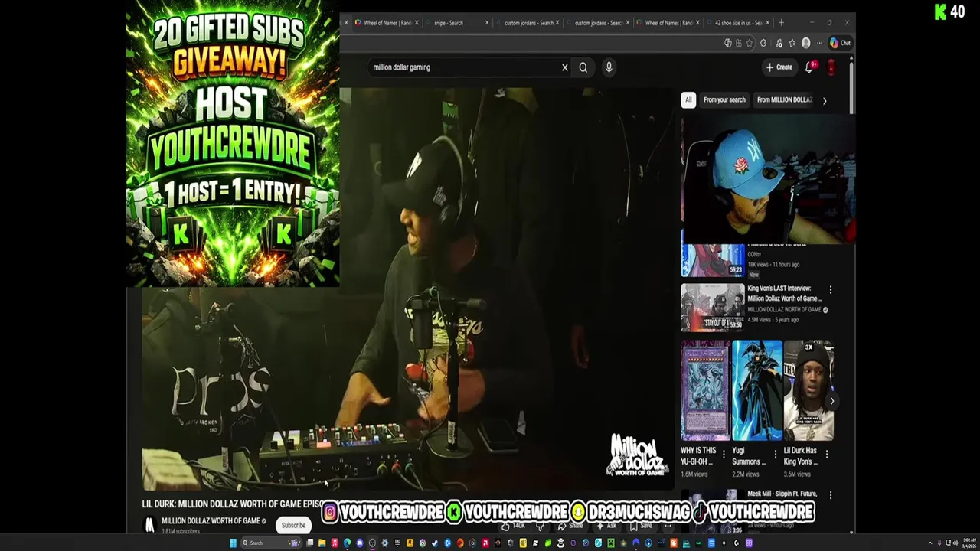Viewport: 980px width, 551px height.
Task: Activate voice search microphone icon
Action: [609, 67]
